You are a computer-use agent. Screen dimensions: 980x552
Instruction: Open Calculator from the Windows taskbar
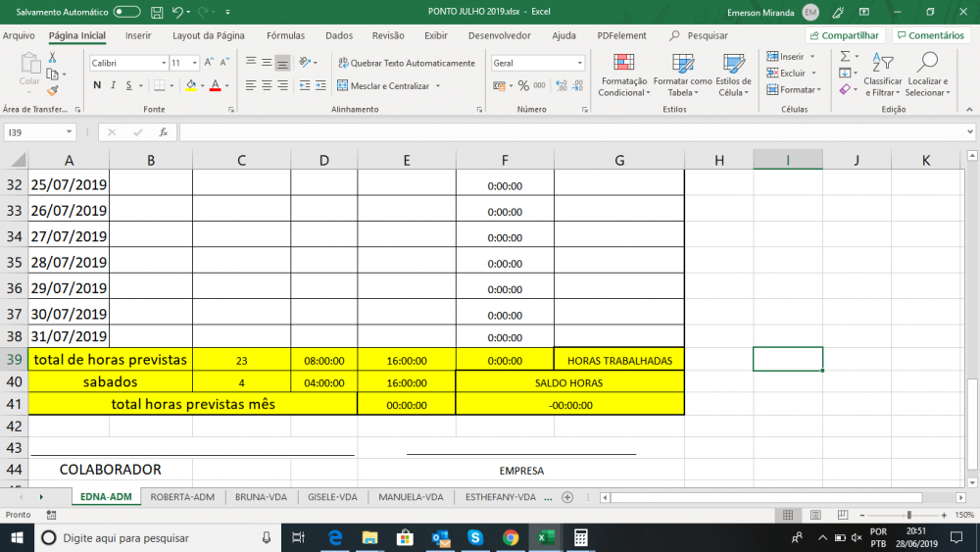580,537
